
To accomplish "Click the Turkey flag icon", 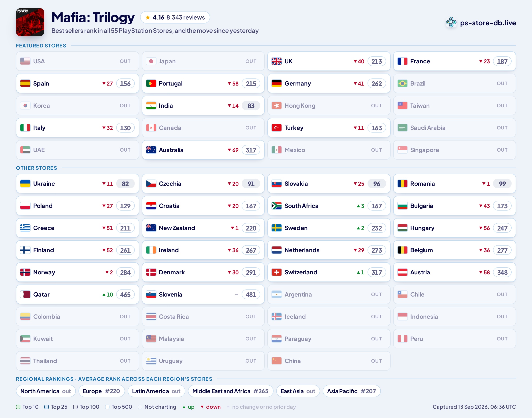I will pyautogui.click(x=276, y=128).
